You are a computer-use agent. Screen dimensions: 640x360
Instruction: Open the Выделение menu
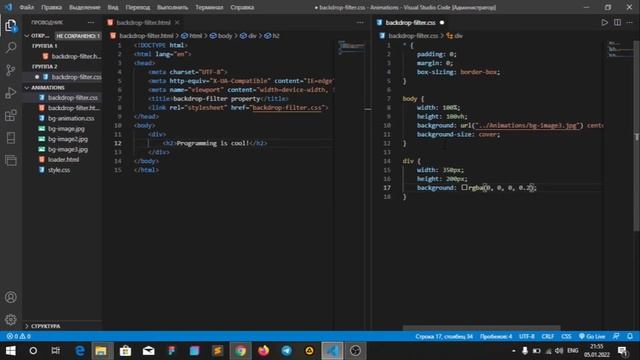[x=84, y=7]
